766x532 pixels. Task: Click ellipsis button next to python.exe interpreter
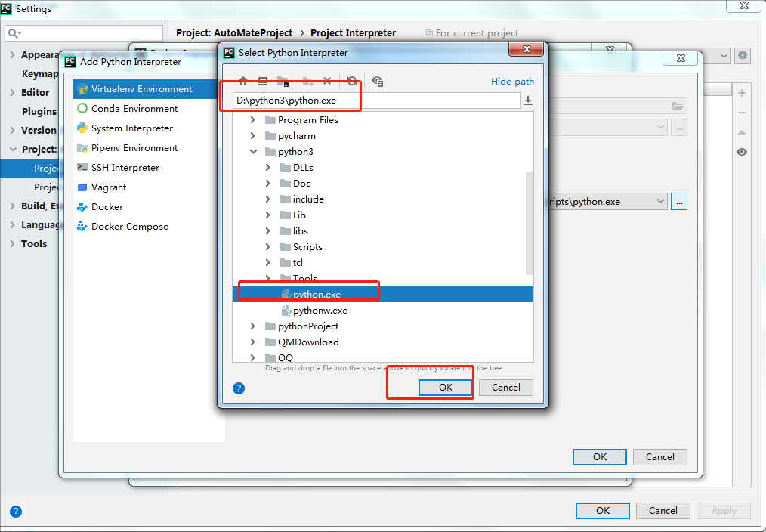[x=679, y=201]
